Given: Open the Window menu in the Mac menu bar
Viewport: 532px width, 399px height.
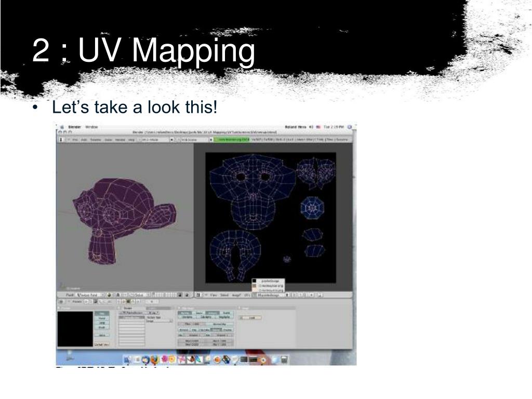Looking at the screenshot, I should (91, 127).
